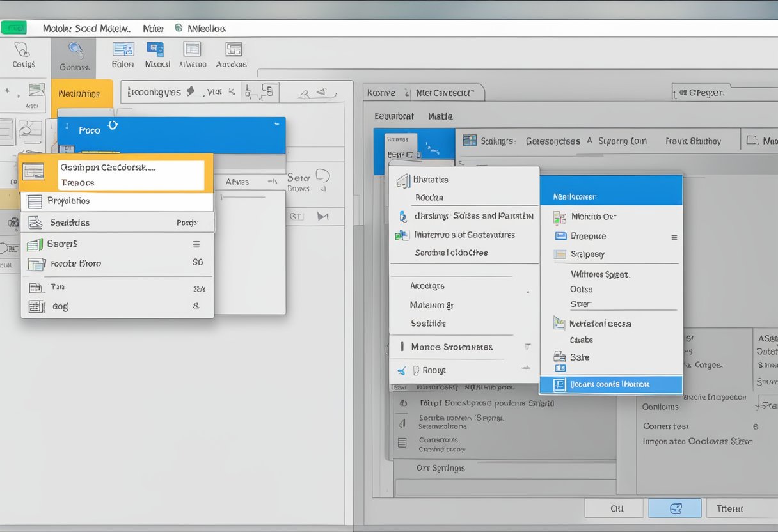Switch to the Wedinfiios yellow tab
Viewport: 778px width, 532px height.
click(x=81, y=93)
